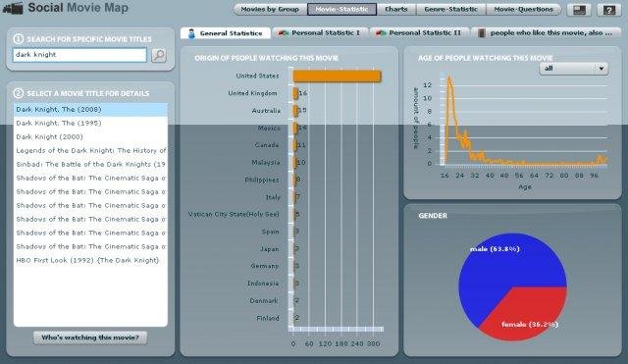Switch to Movies by Group tab
The image size is (628, 364).
[270, 9]
